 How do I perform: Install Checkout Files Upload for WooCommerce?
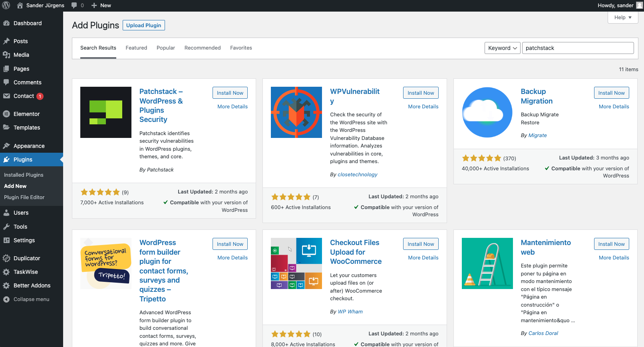[x=421, y=244]
